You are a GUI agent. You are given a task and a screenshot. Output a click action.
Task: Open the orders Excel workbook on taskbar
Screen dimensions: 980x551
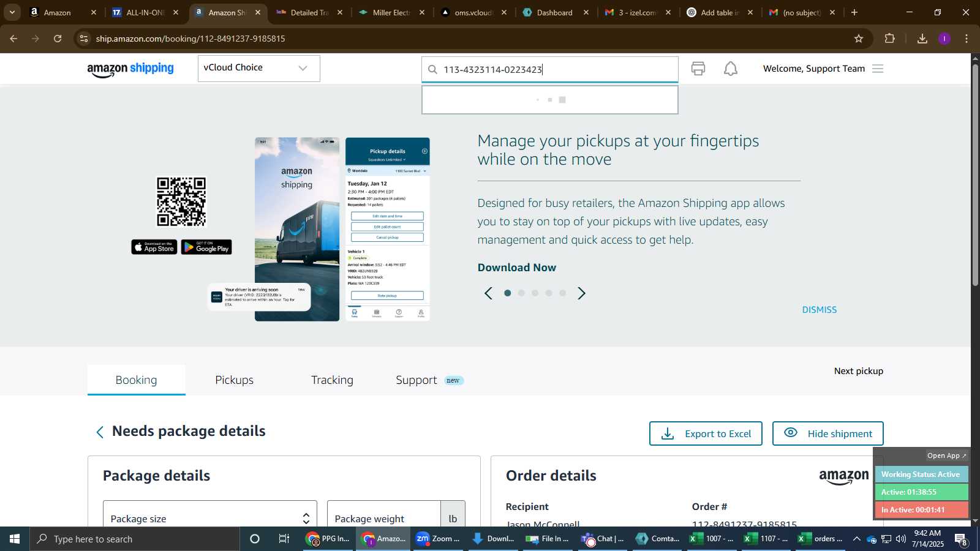820,539
